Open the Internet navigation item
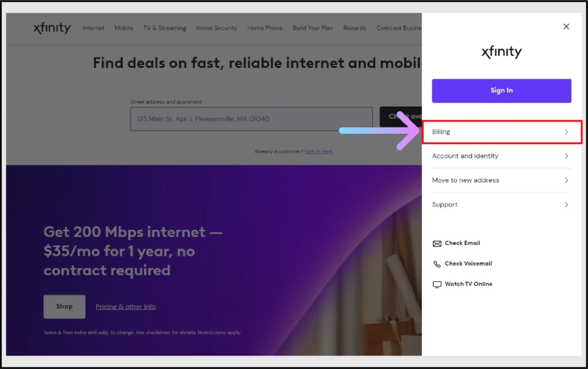 click(x=94, y=28)
